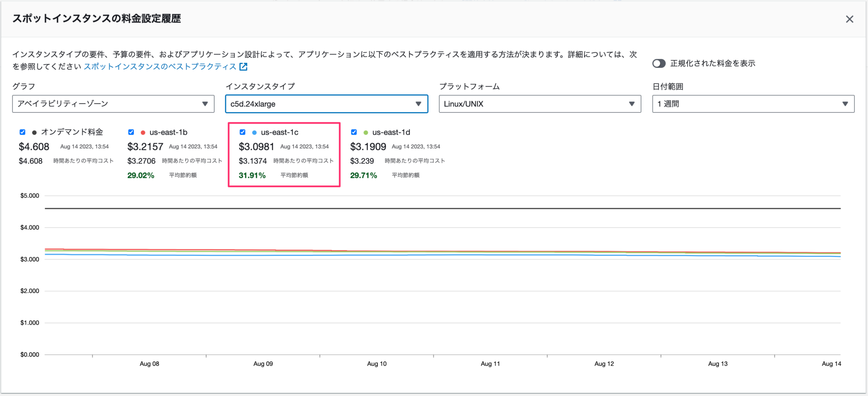868x396 pixels.
Task: Open the グラフ dropdown showing アベイラビリティーゾーン
Action: 113,104
